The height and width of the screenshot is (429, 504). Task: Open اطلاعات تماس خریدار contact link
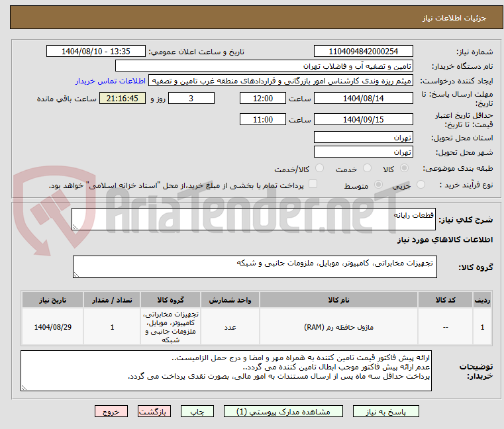coord(111,81)
